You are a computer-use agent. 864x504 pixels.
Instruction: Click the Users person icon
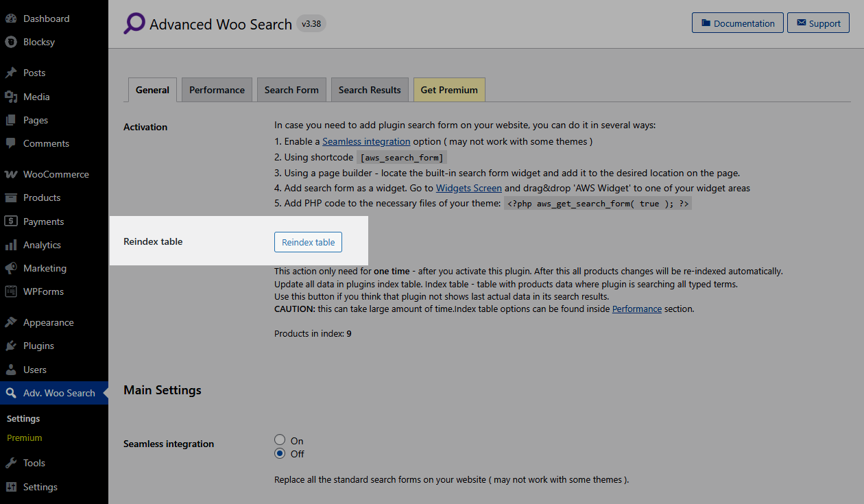11,370
